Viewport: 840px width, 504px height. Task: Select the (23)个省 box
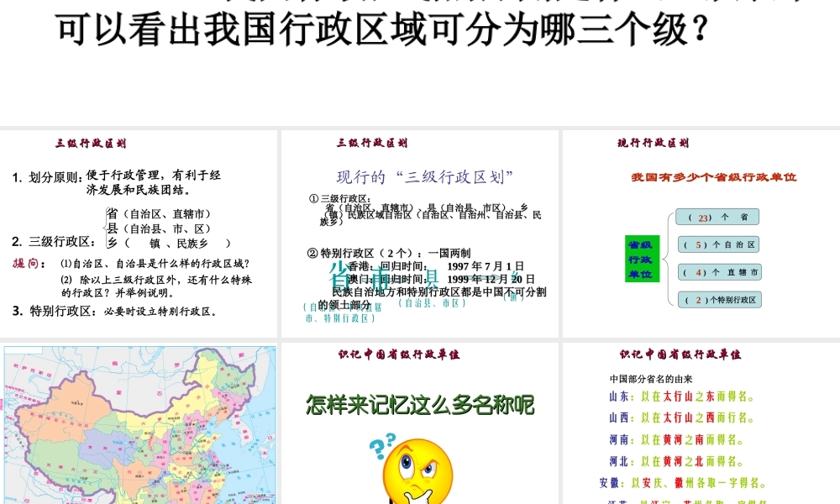[717, 217]
